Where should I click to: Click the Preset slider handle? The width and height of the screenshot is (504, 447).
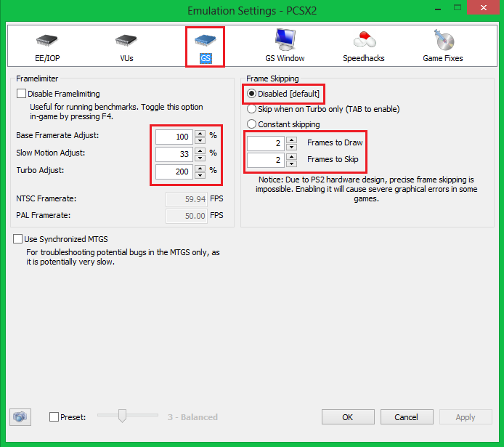pyautogui.click(x=122, y=416)
